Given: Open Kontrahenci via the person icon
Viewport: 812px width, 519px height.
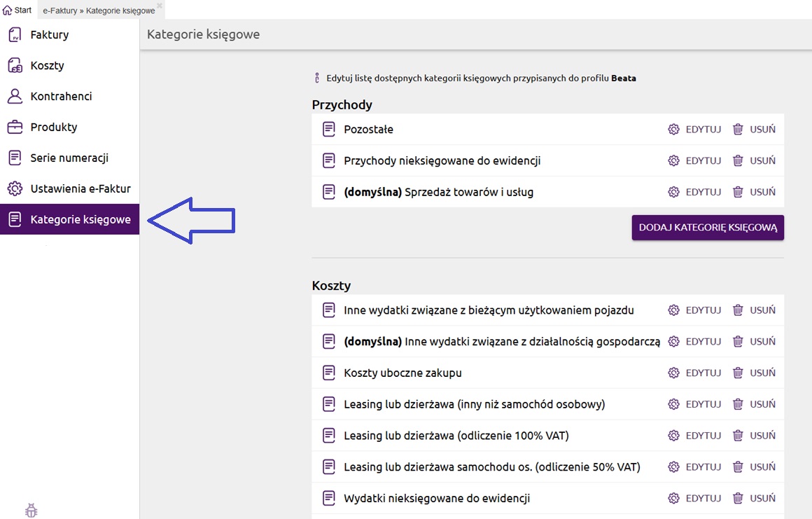Looking at the screenshot, I should 15,97.
